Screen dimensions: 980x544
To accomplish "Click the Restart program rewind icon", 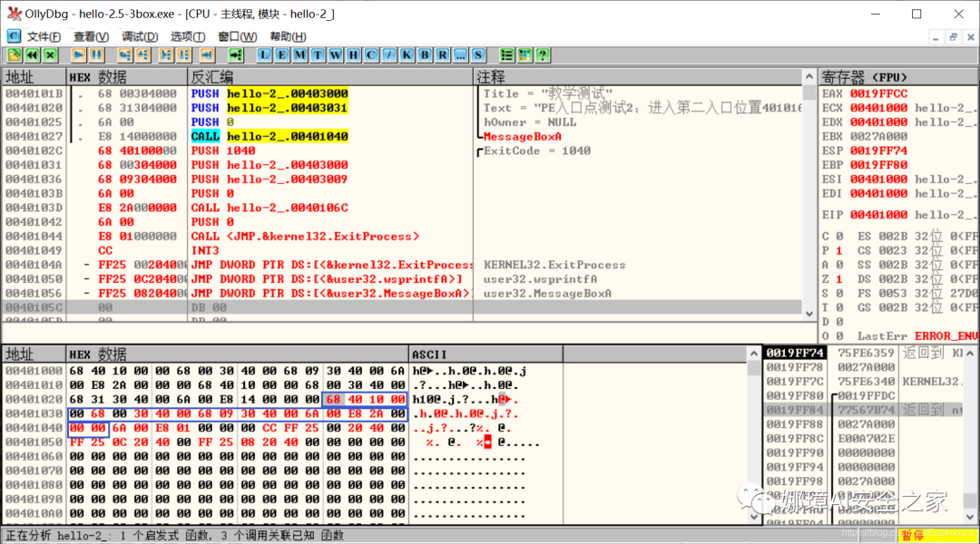I will tap(33, 55).
